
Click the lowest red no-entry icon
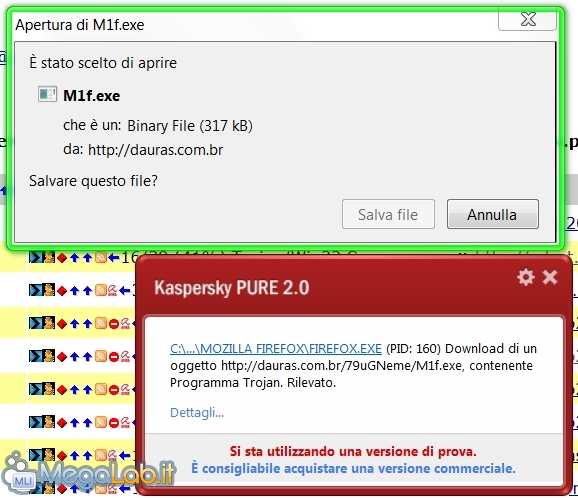click(x=114, y=422)
